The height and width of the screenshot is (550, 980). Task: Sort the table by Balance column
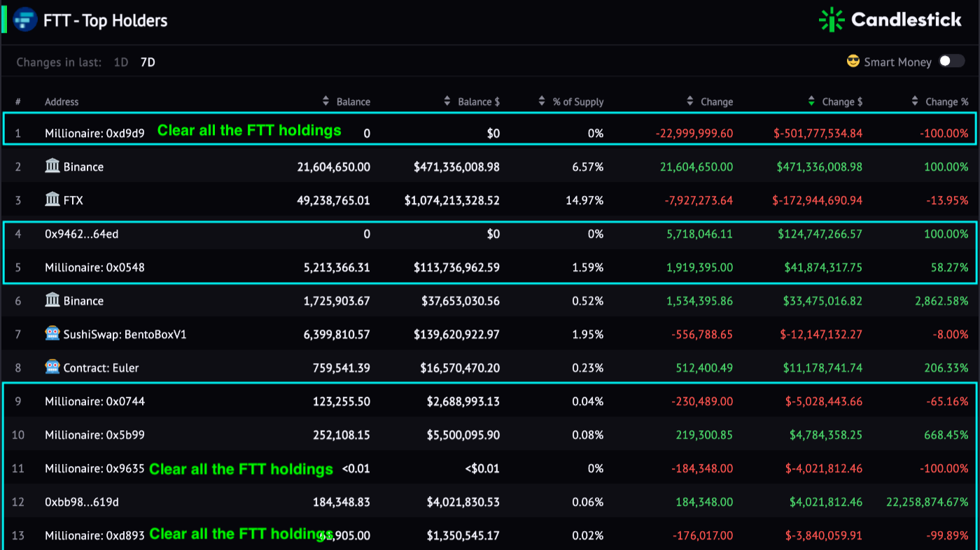[x=325, y=101]
